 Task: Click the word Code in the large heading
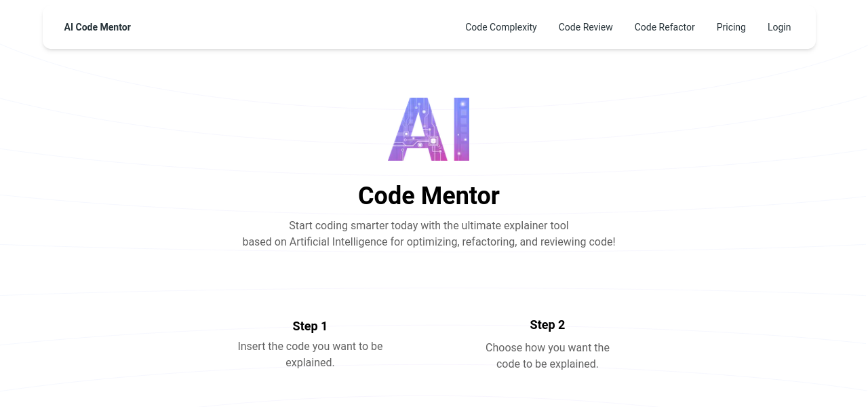point(385,196)
